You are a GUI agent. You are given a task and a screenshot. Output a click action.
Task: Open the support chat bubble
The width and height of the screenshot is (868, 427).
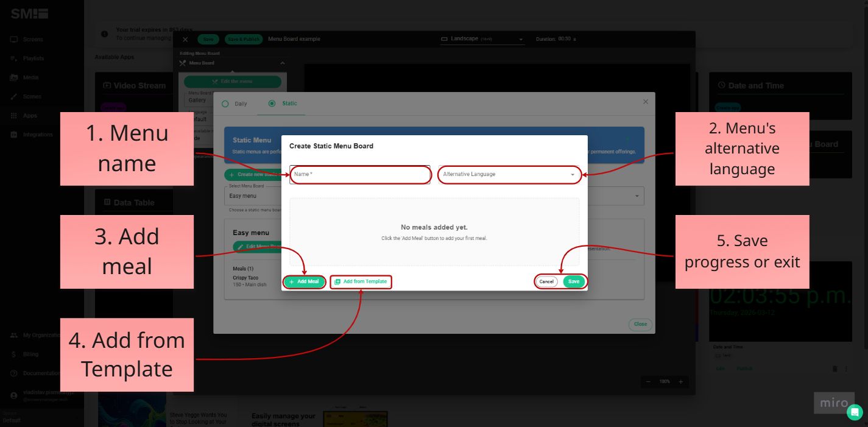[855, 412]
